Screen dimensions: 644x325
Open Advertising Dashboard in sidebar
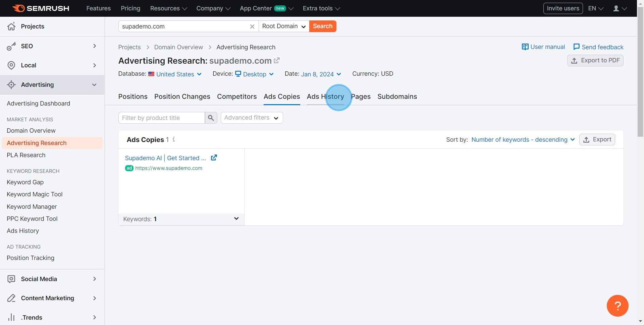39,104
